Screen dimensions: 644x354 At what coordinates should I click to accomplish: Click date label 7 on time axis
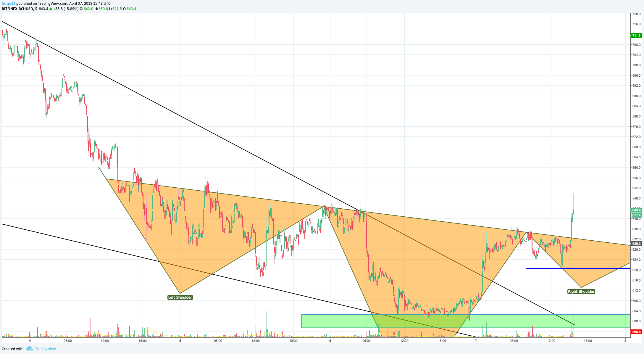tap(476, 341)
